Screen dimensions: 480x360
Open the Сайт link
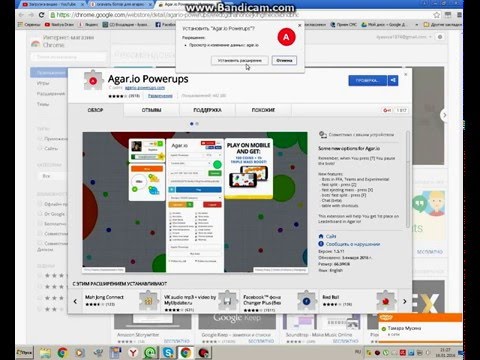pyautogui.click(x=331, y=236)
